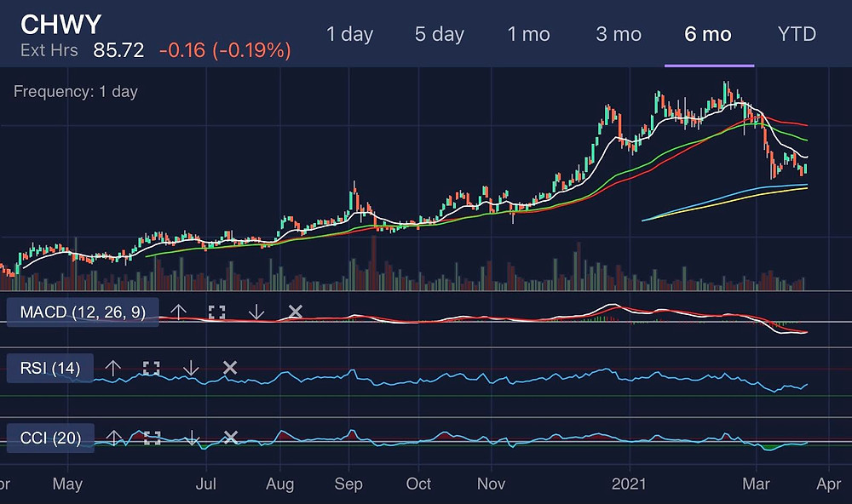Select the 6 mo timeframe tab

708,34
